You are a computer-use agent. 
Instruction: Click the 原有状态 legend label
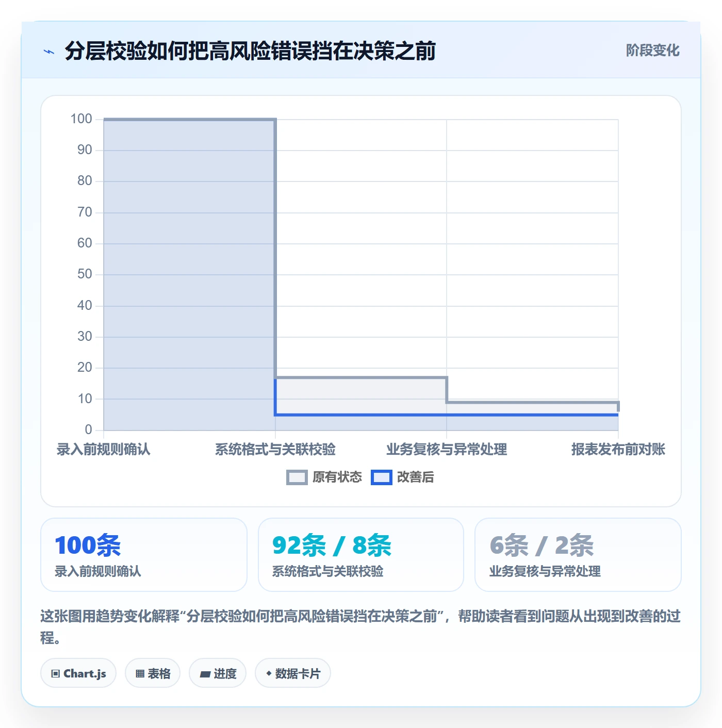[x=337, y=477]
